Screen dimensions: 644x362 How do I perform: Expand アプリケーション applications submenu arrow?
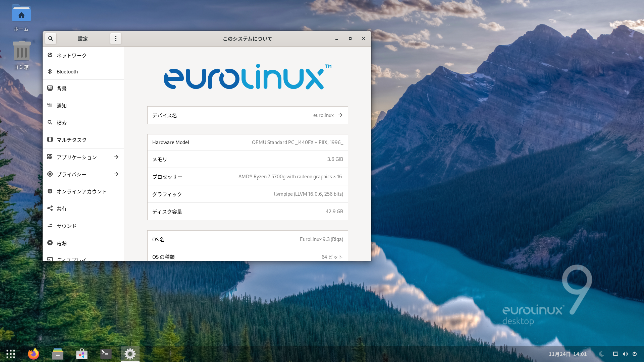coord(116,157)
